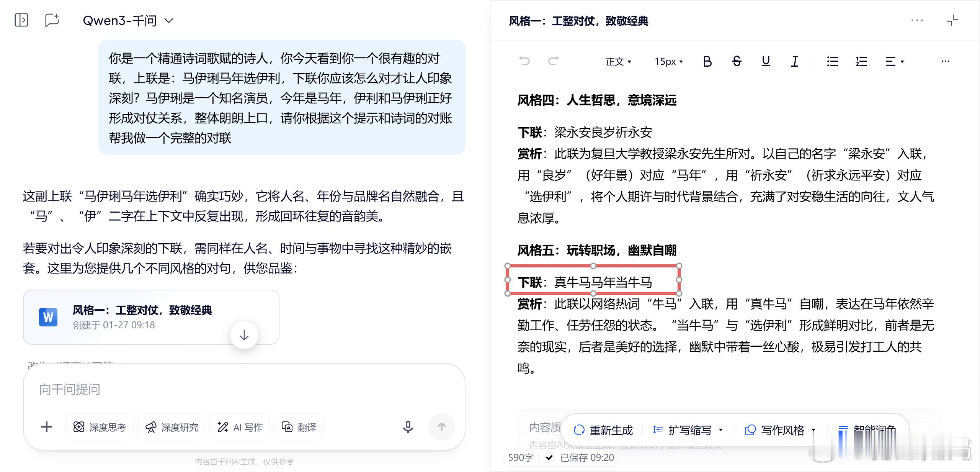This screenshot has width=980, height=472.
Task: Click the redo arrow in the editor toolbar
Action: point(554,61)
